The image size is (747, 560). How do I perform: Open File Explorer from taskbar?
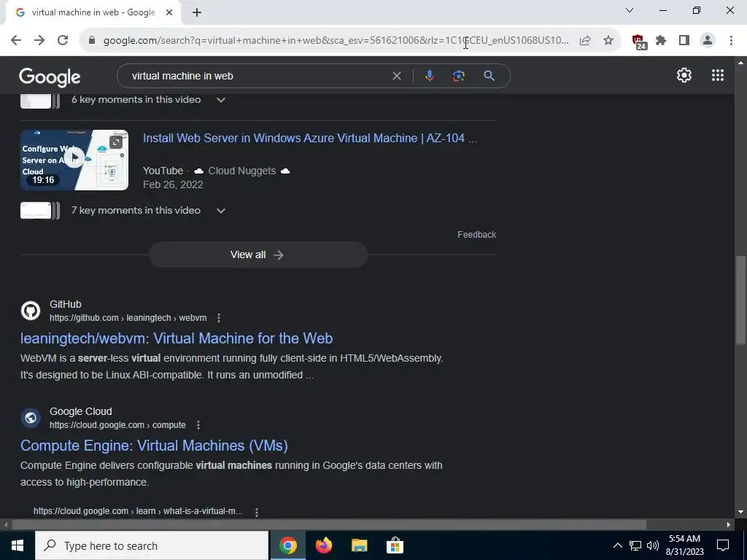click(359, 545)
